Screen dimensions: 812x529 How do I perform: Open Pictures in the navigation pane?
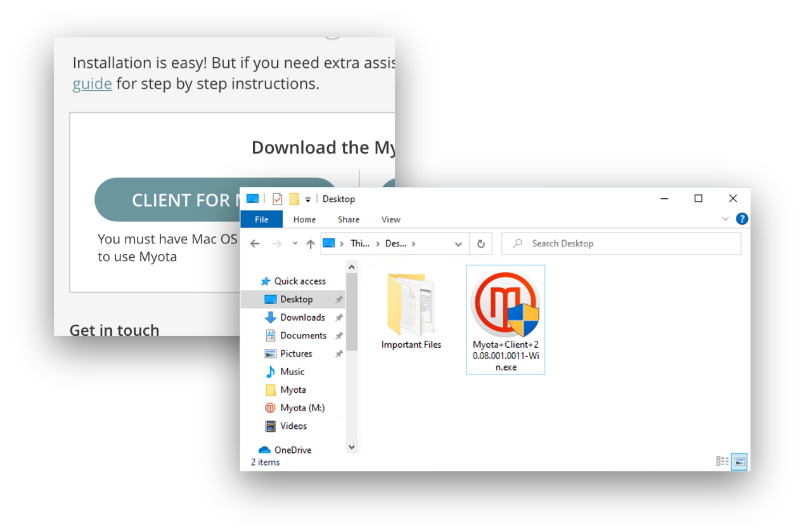click(x=296, y=354)
